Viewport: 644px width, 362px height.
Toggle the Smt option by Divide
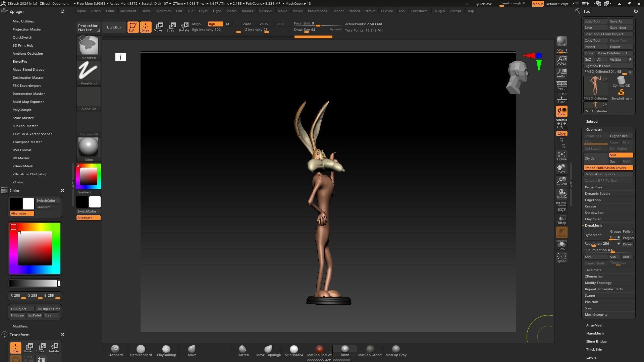[621, 155]
